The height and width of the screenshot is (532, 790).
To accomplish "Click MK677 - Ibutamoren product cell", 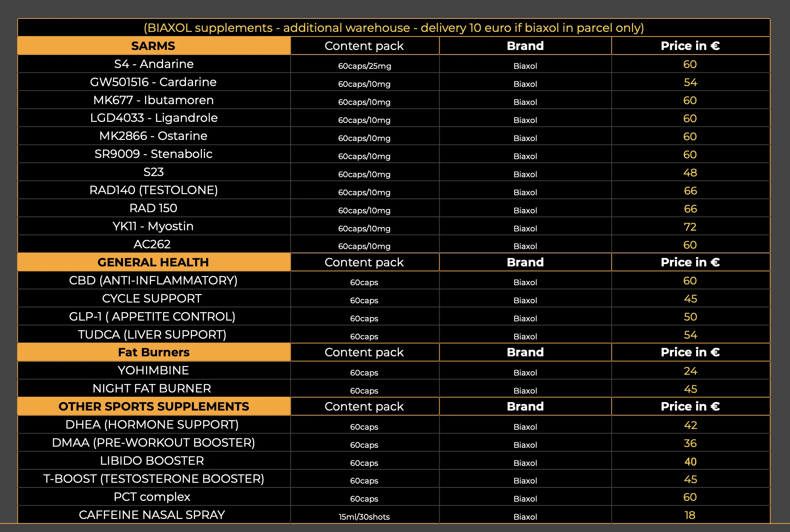I will [x=154, y=100].
